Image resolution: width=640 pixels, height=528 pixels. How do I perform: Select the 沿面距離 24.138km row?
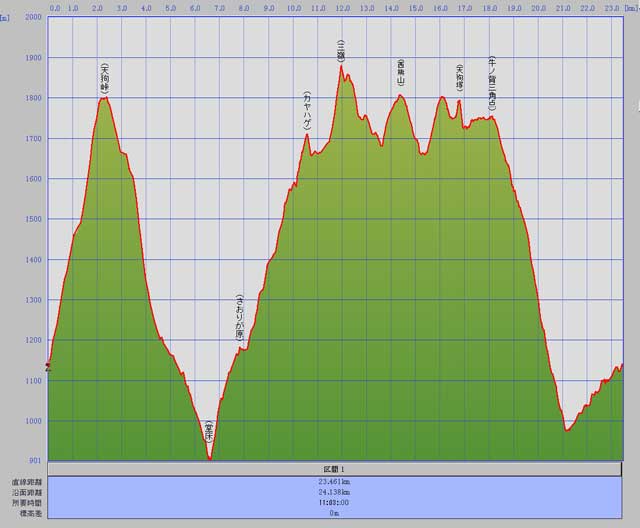[x=333, y=493]
